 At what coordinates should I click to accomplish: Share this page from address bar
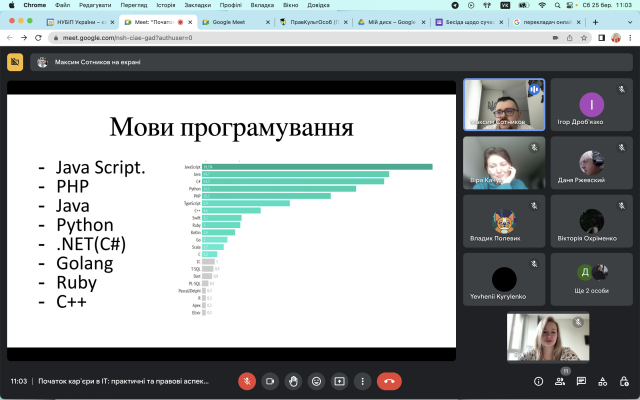point(569,38)
